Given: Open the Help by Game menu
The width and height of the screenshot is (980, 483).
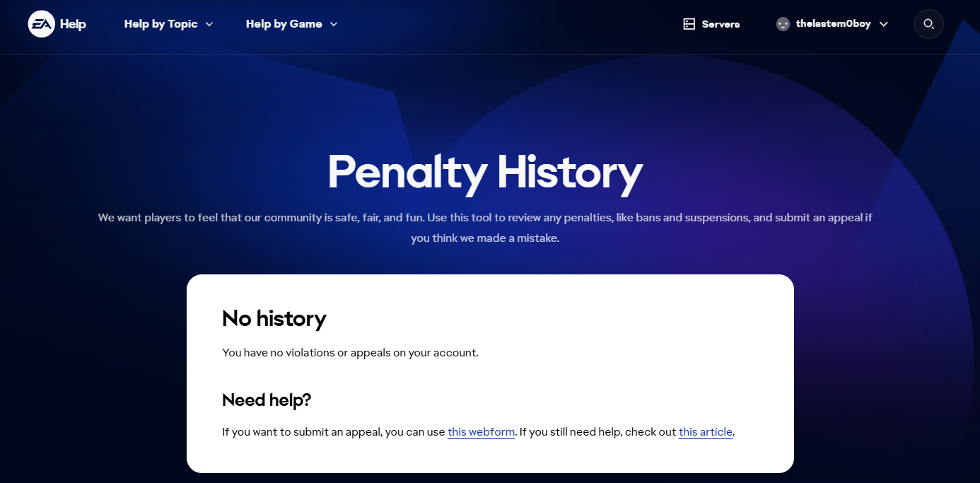Looking at the screenshot, I should [284, 24].
